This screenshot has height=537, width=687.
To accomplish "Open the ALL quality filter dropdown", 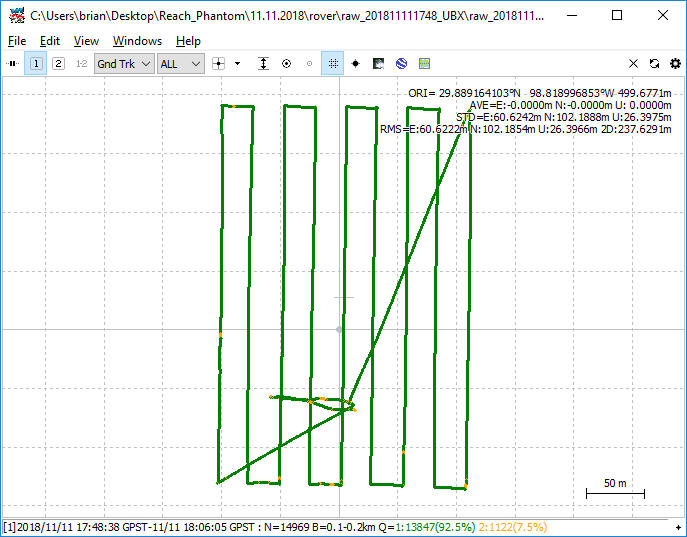I will [181, 64].
